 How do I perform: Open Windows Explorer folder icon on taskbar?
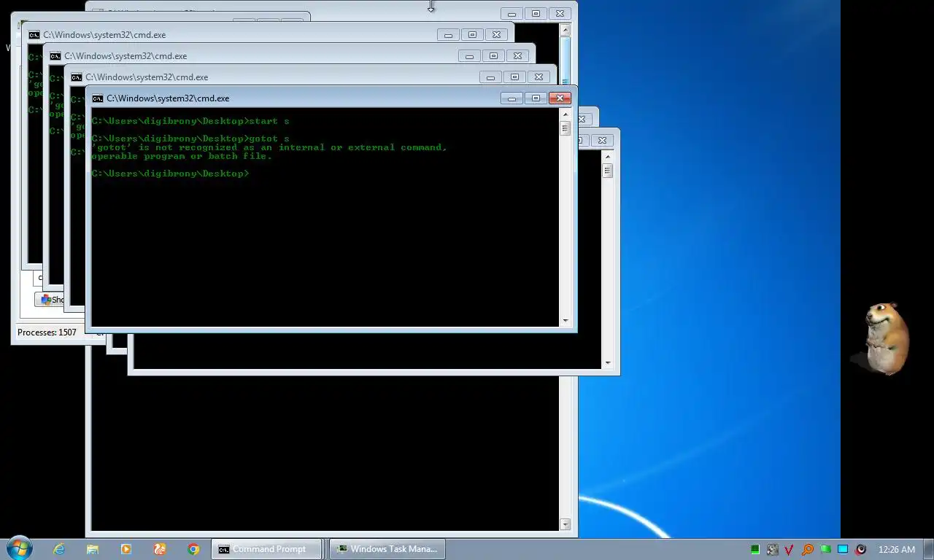[x=93, y=549]
